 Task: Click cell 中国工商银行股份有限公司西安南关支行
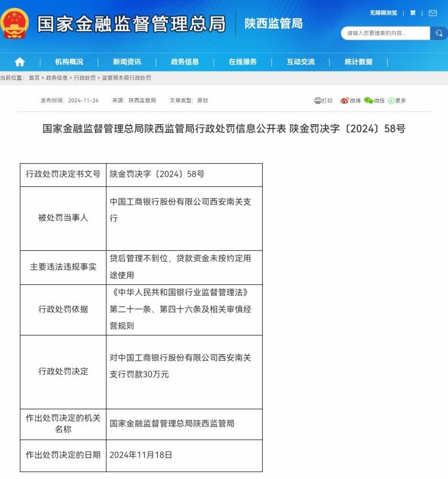coord(184,219)
